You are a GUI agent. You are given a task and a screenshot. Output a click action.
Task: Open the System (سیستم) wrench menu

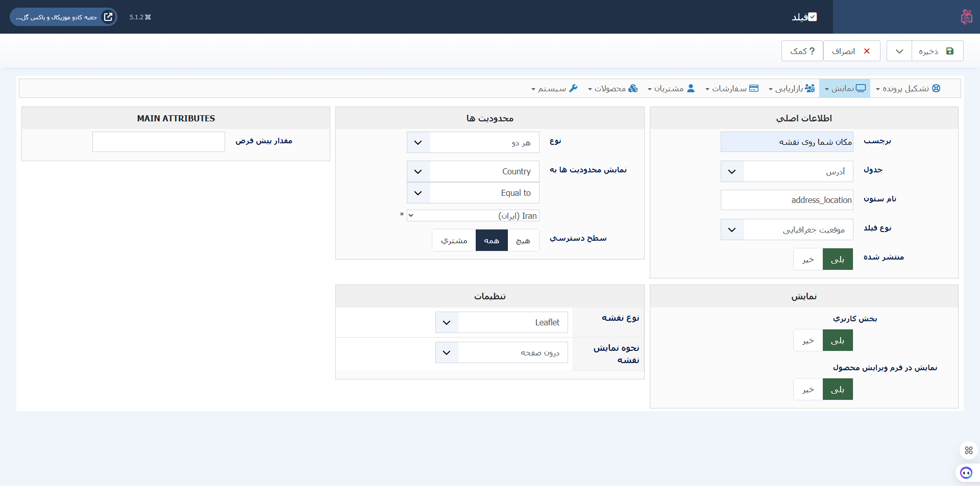(554, 89)
